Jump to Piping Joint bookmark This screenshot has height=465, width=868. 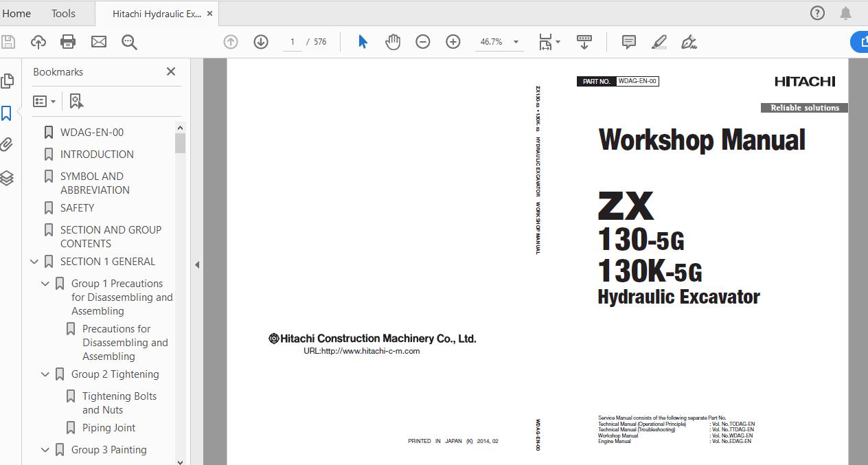108,428
